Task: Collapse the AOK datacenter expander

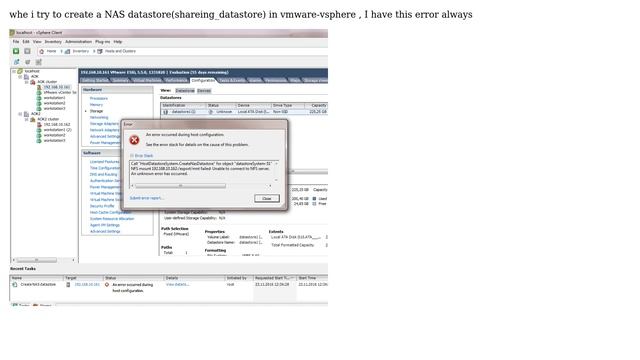Action: coord(20,76)
